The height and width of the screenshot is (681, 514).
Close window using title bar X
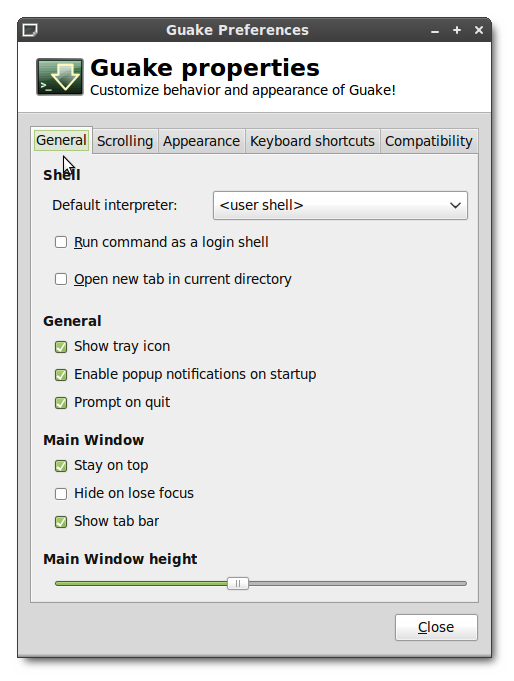pos(479,30)
